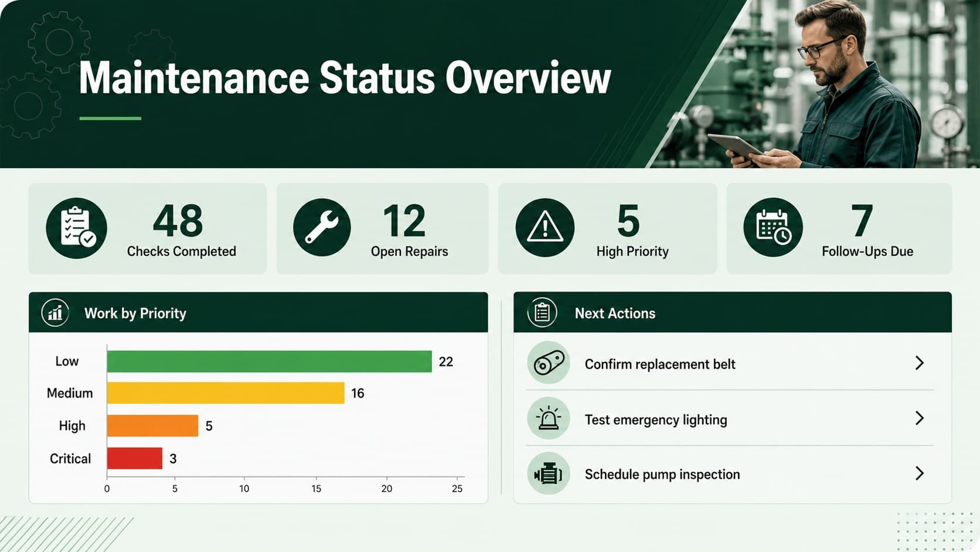Image resolution: width=980 pixels, height=552 pixels.
Task: Click the alarm light icon beside Test emergency lighting
Action: click(x=549, y=419)
